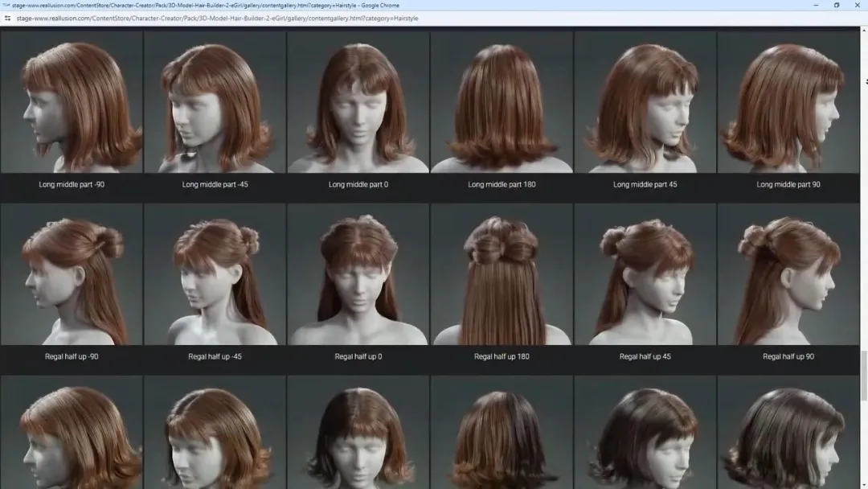Click the 'Long middle part 180' caption
This screenshot has width=868, height=489.
[502, 184]
